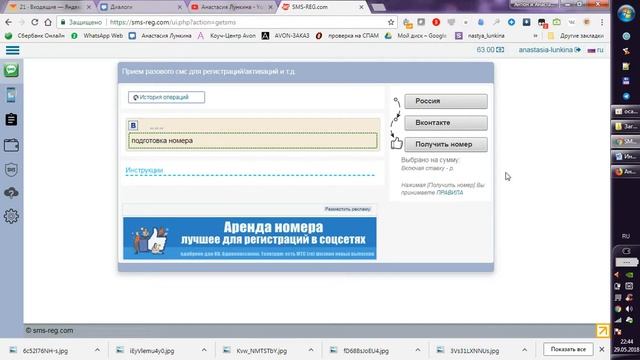Open the shield icon in the sidebar
The image size is (640, 360).
[x=11, y=169]
